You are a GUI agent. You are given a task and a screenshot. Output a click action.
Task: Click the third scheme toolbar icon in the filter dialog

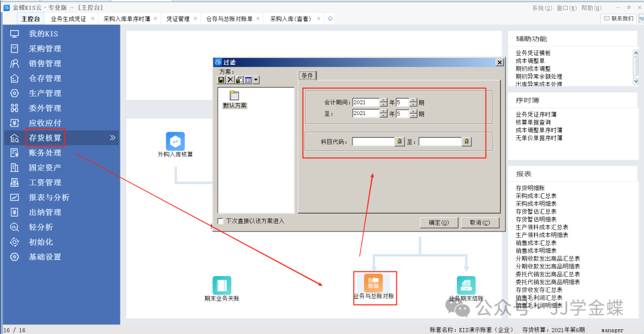coord(239,80)
